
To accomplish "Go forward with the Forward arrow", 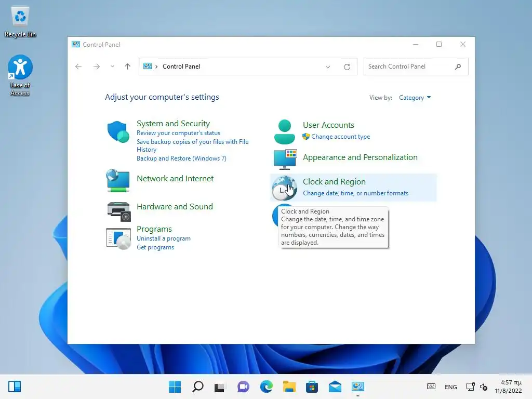I will pos(96,66).
